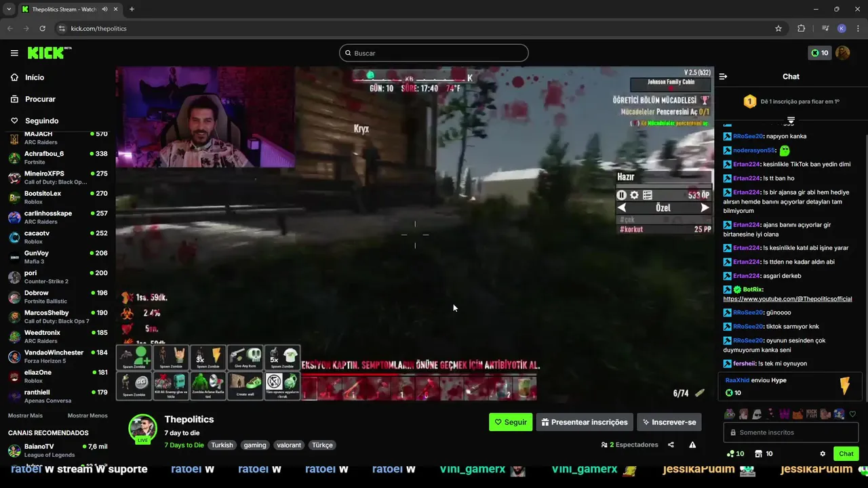Open the hamburger menu next to KICK logo

pyautogui.click(x=14, y=53)
